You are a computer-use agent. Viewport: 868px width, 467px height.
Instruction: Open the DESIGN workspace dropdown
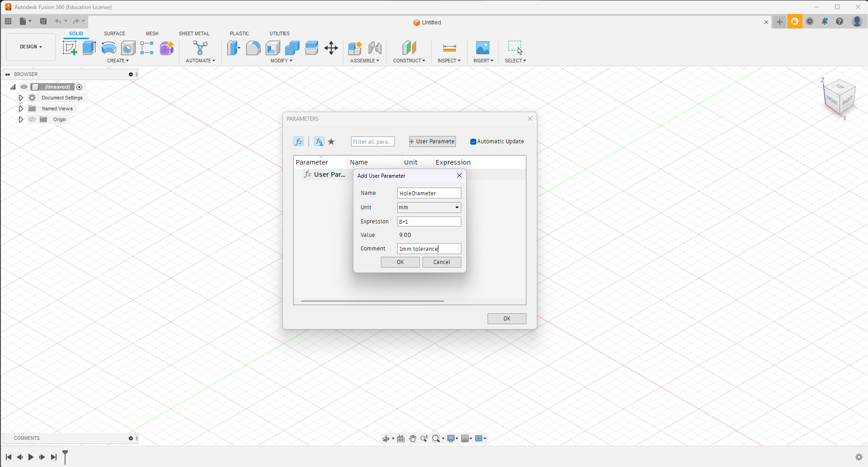click(x=31, y=47)
